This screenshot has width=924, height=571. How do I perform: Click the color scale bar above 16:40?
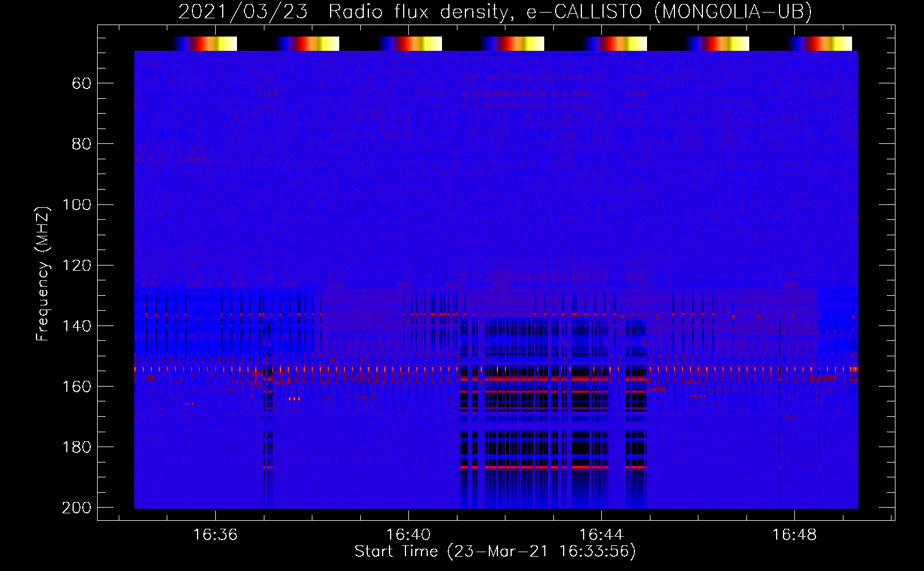[409, 43]
